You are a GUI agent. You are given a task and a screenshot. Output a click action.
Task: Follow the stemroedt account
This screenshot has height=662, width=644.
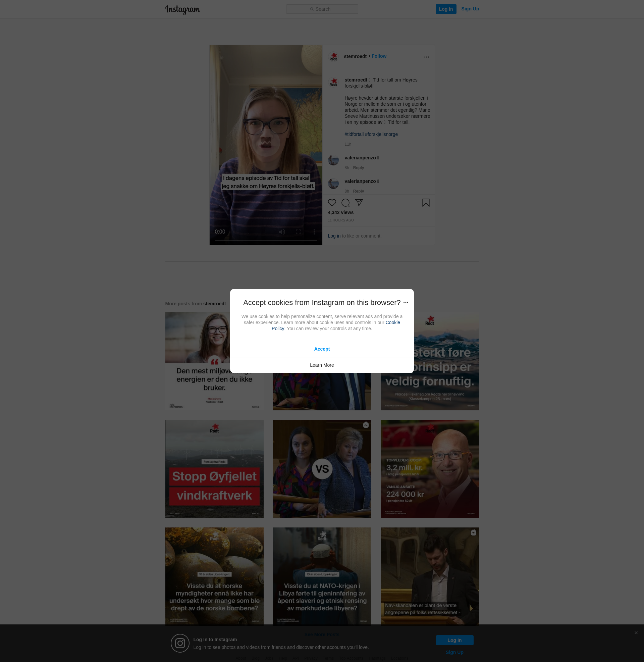379,56
